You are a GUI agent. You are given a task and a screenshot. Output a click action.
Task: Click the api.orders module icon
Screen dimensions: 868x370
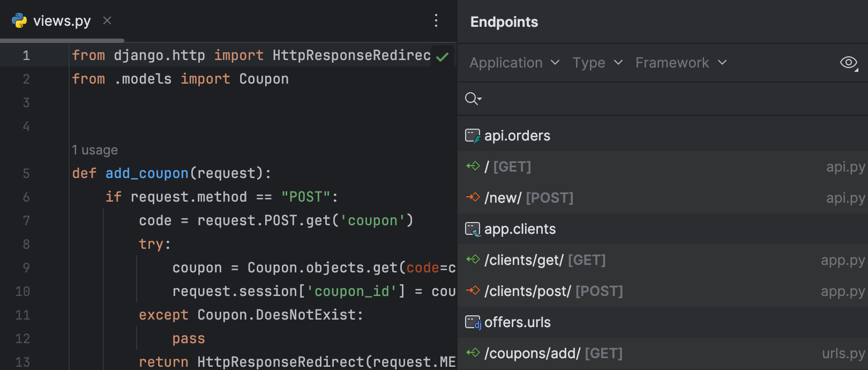tap(473, 136)
